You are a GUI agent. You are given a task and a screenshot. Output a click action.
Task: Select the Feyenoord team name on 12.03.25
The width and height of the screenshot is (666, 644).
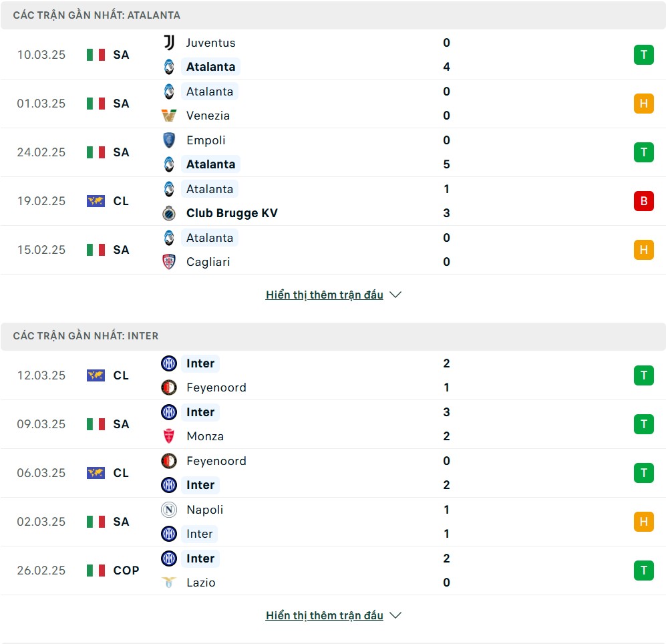tap(216, 387)
